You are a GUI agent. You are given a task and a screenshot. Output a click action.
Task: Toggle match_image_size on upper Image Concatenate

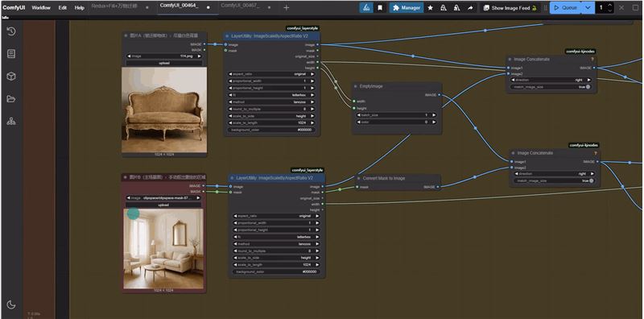551,87
